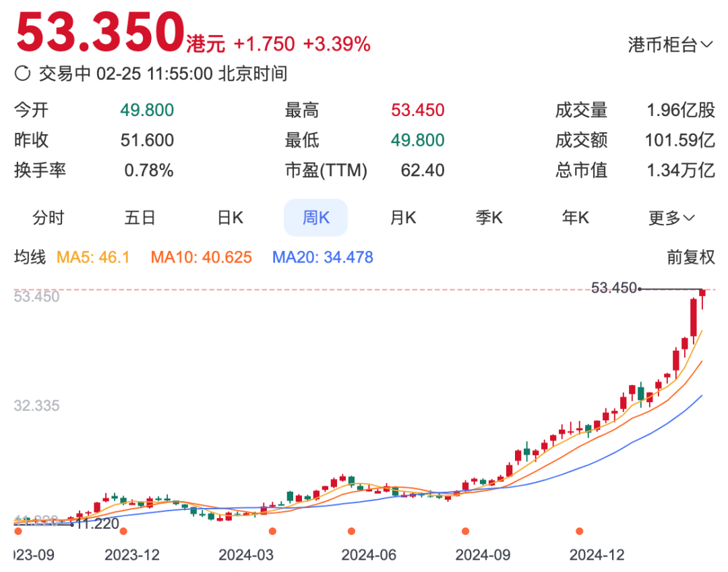Screen dimensions: 728x572
Task: Expand the 更多 chart period menu
Action: coord(671,217)
